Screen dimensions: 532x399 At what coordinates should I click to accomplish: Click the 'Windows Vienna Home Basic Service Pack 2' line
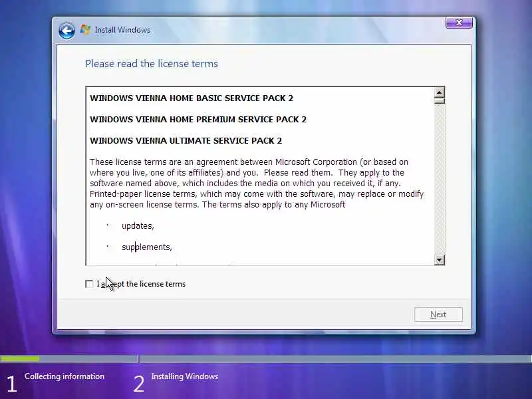click(x=192, y=98)
